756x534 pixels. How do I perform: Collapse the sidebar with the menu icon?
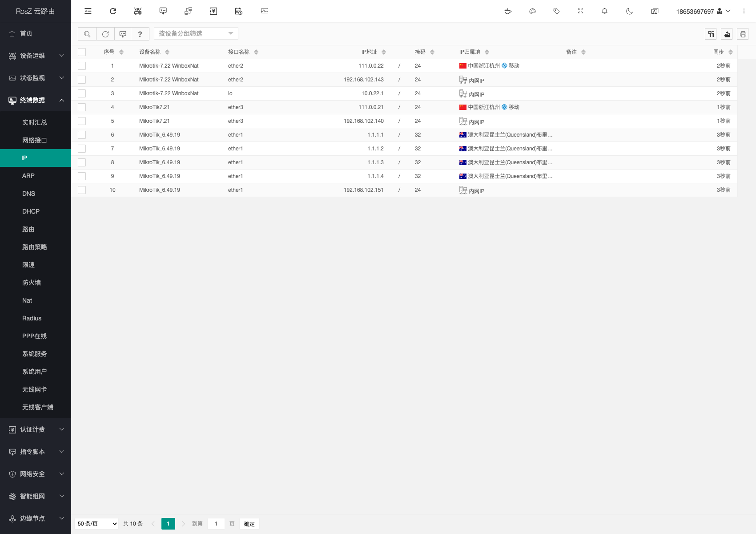pos(88,11)
